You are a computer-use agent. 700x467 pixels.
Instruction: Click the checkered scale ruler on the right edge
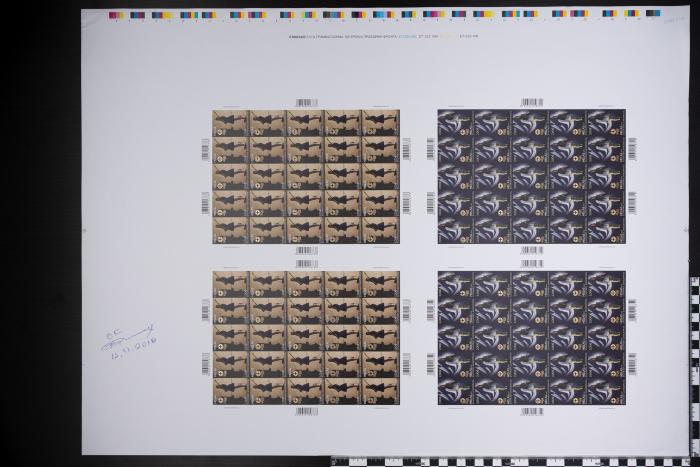click(695, 366)
